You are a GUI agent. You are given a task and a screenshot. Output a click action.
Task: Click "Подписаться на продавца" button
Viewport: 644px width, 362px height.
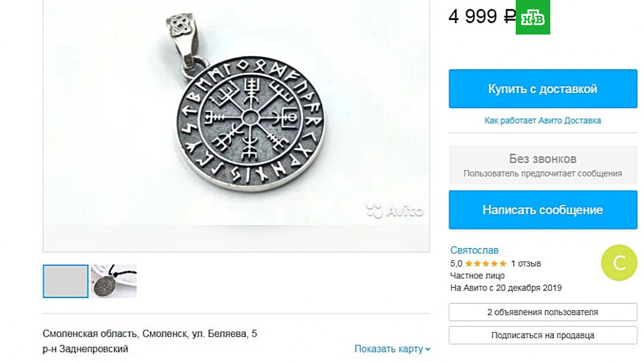543,335
